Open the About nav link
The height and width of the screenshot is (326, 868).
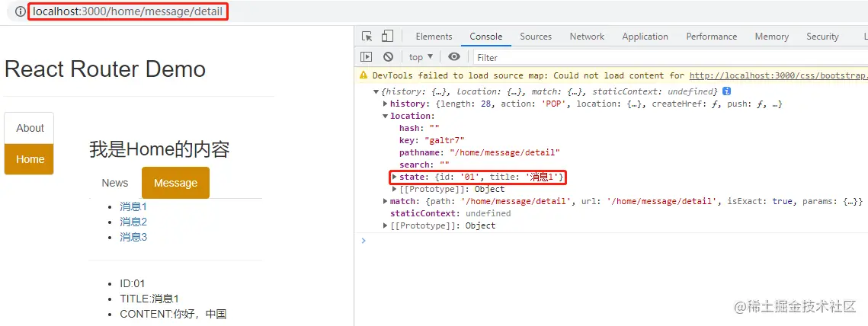29,128
